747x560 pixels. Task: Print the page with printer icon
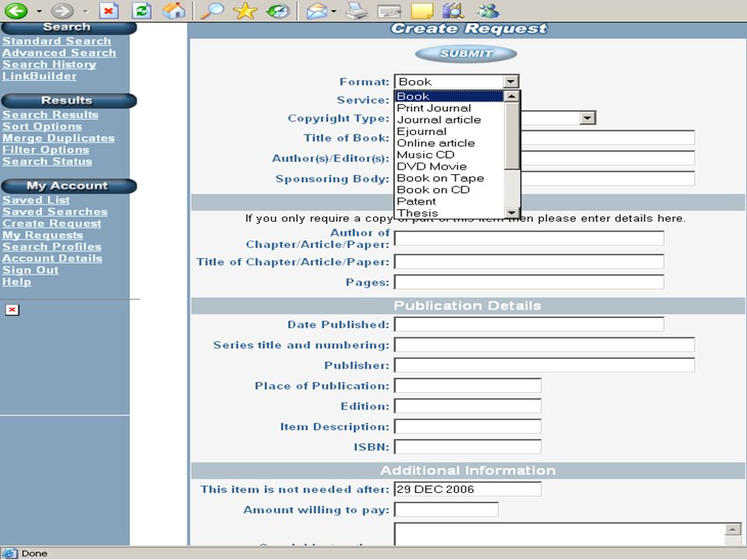point(357,10)
